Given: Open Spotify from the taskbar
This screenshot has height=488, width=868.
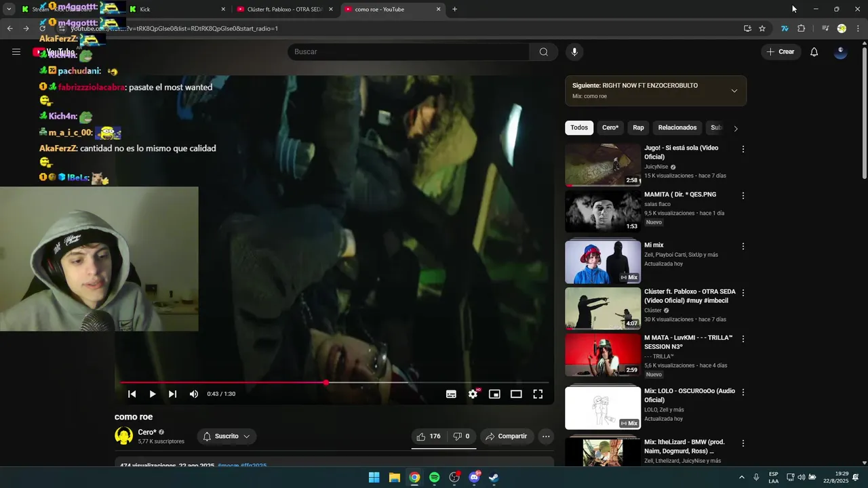Looking at the screenshot, I should click(x=435, y=477).
